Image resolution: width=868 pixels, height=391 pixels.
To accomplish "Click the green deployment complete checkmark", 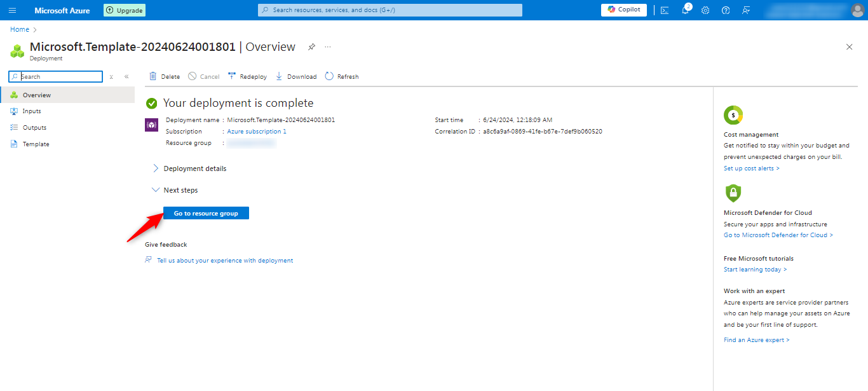I will (151, 103).
